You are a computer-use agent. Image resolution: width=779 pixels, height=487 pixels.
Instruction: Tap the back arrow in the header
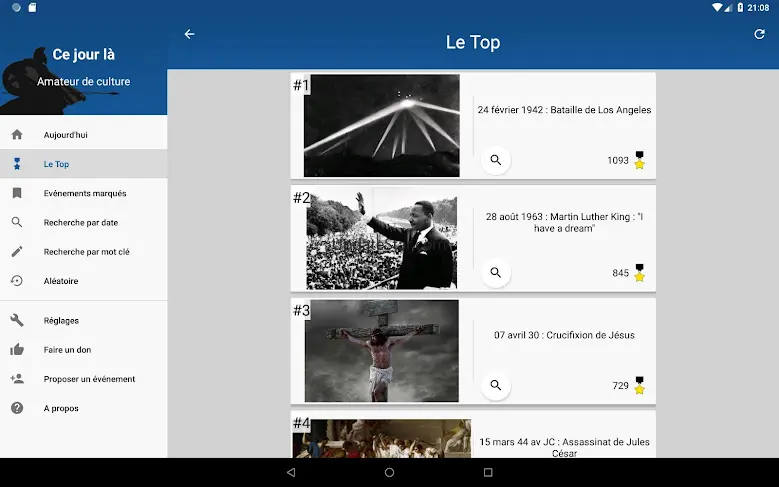tap(189, 35)
